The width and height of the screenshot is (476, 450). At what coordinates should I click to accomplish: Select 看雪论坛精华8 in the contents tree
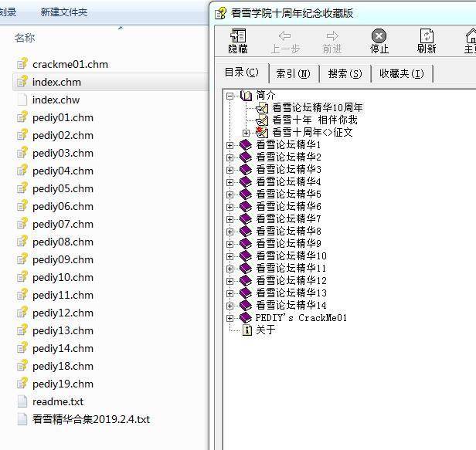pyautogui.click(x=288, y=231)
